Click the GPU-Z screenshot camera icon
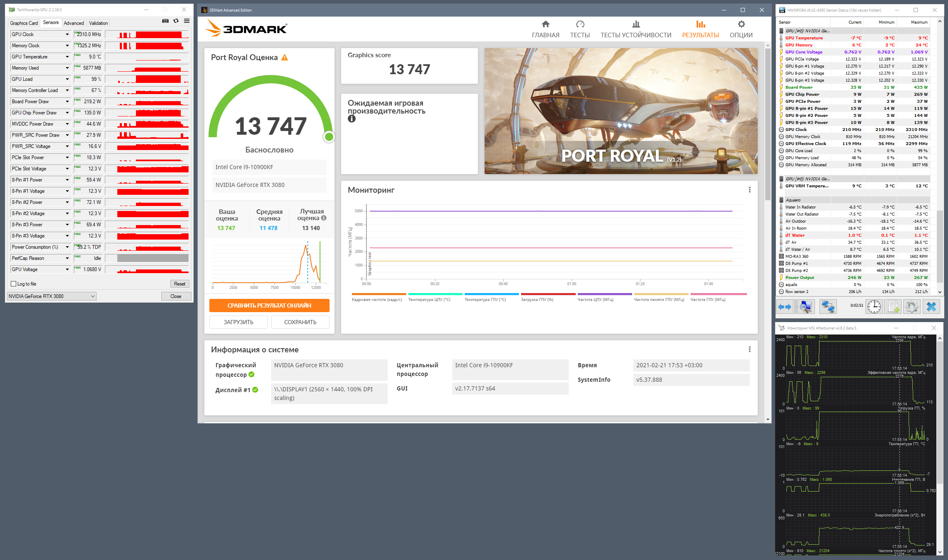The image size is (948, 560). click(x=165, y=21)
